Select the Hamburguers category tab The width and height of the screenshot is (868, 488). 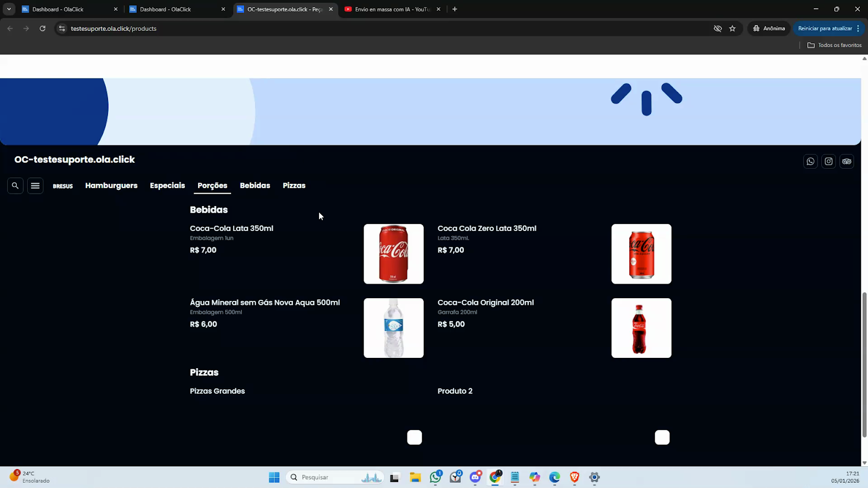coord(111,185)
